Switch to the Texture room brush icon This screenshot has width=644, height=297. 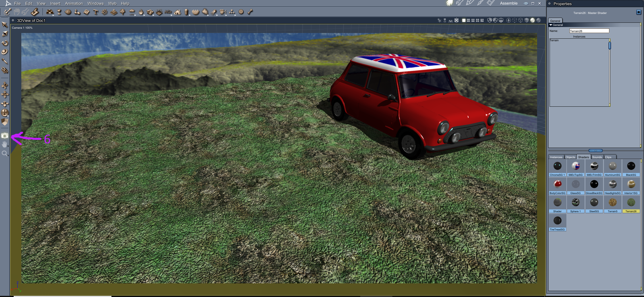pos(480,3)
